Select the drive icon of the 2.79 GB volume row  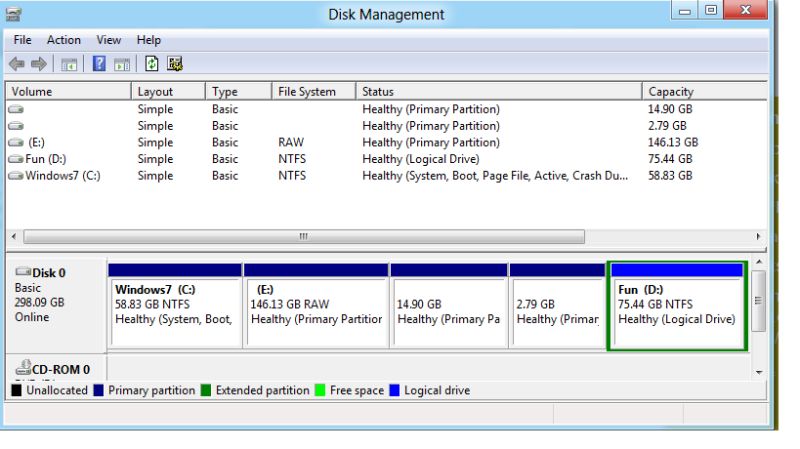(16, 126)
